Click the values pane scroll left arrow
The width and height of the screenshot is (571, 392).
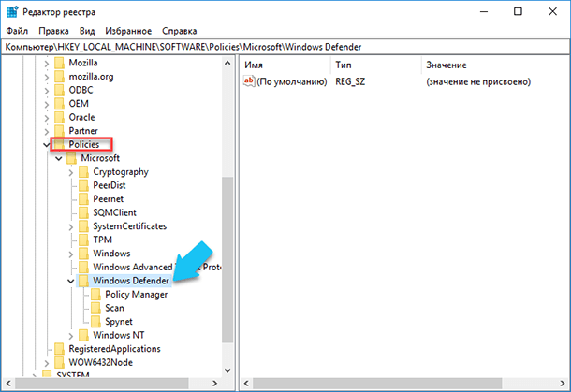pos(246,383)
